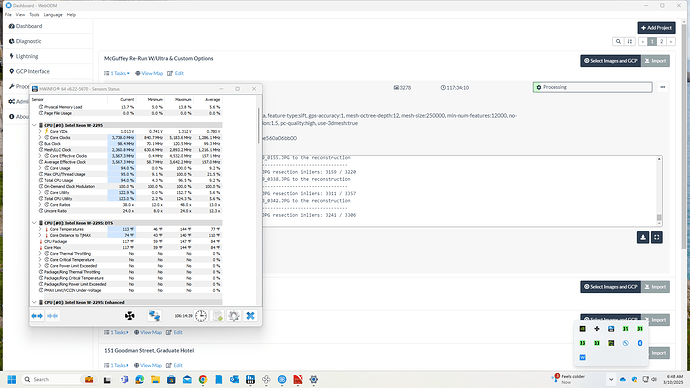Image resolution: width=690 pixels, height=388 pixels.
Task: Open View Map for McGuffey project
Action: [149, 73]
